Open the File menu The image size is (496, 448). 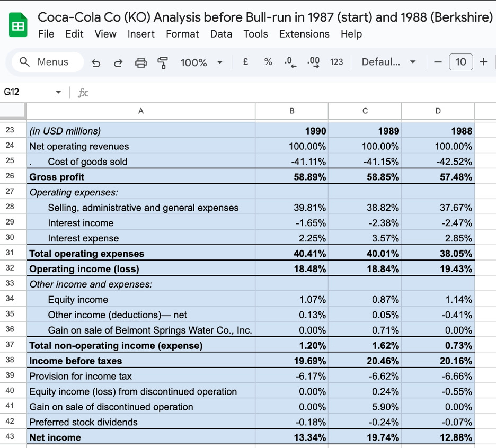(46, 34)
